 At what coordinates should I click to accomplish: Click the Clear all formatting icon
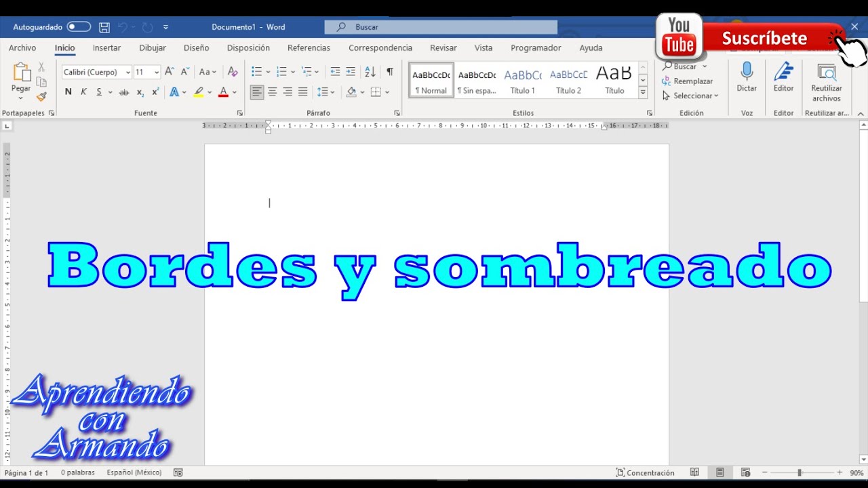233,72
